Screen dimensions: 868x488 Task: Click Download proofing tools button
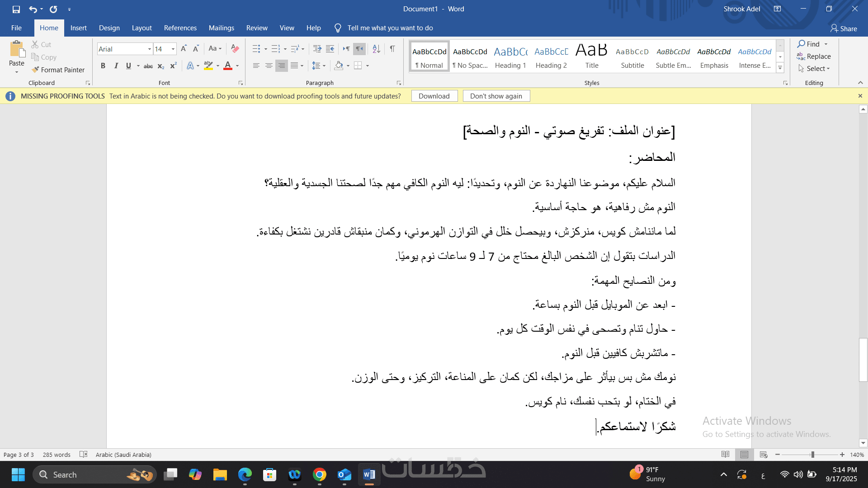(434, 96)
